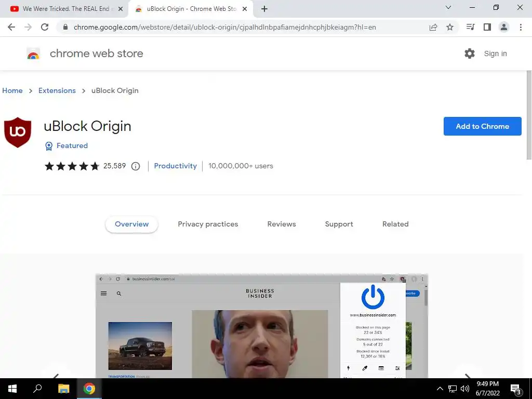Image resolution: width=532 pixels, height=399 pixels.
Task: Open the tab search chevron
Action: 448,7
